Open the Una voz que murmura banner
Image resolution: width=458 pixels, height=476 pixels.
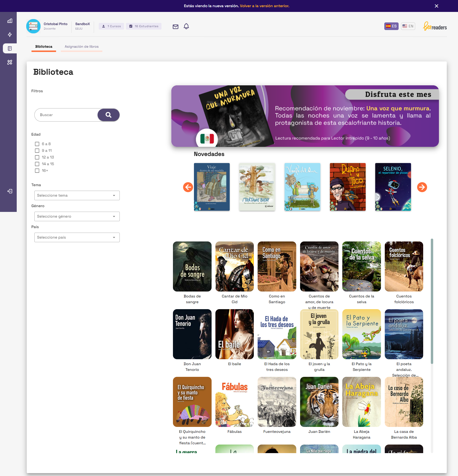tap(305, 116)
